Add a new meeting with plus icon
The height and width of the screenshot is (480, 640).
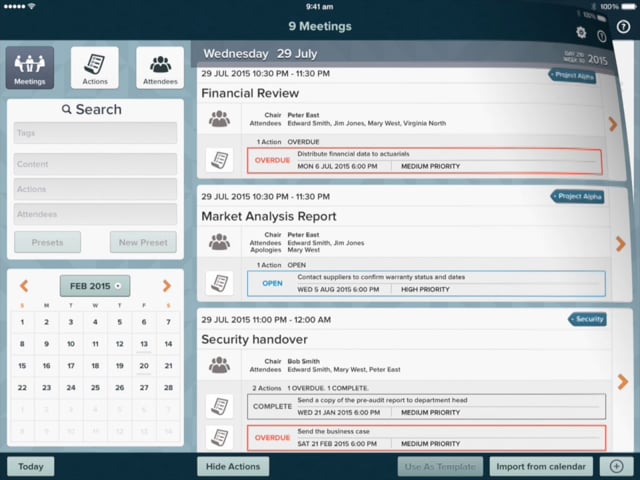tap(616, 466)
